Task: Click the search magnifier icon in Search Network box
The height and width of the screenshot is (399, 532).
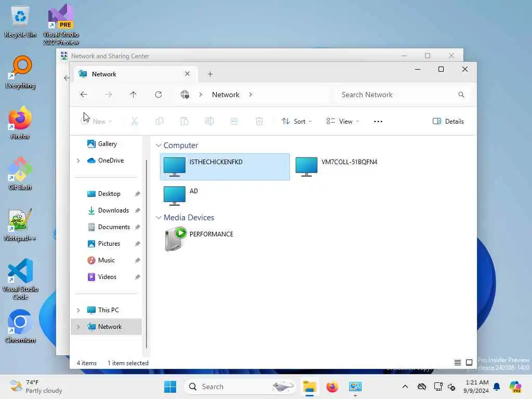Action: pos(461,95)
